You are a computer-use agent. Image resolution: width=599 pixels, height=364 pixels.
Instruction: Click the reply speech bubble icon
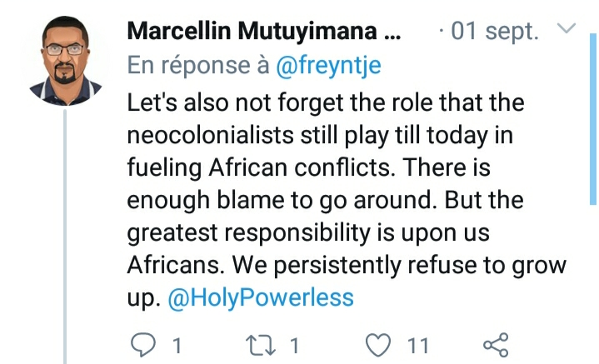144,343
